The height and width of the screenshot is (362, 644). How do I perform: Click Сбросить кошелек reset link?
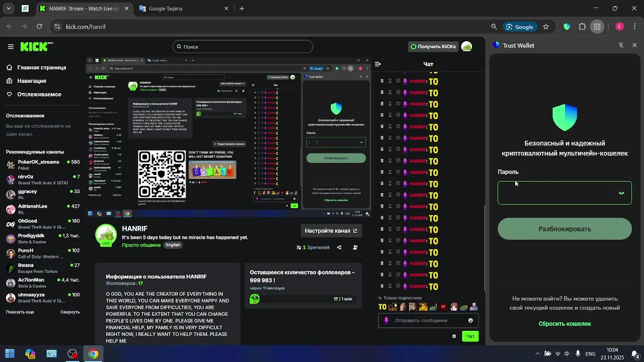point(565,324)
